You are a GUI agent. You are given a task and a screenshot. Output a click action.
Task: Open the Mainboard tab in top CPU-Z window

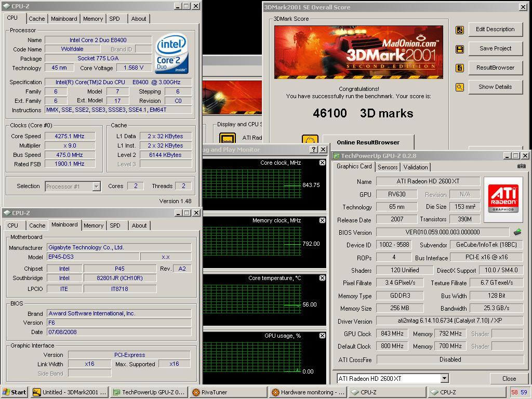tap(64, 19)
